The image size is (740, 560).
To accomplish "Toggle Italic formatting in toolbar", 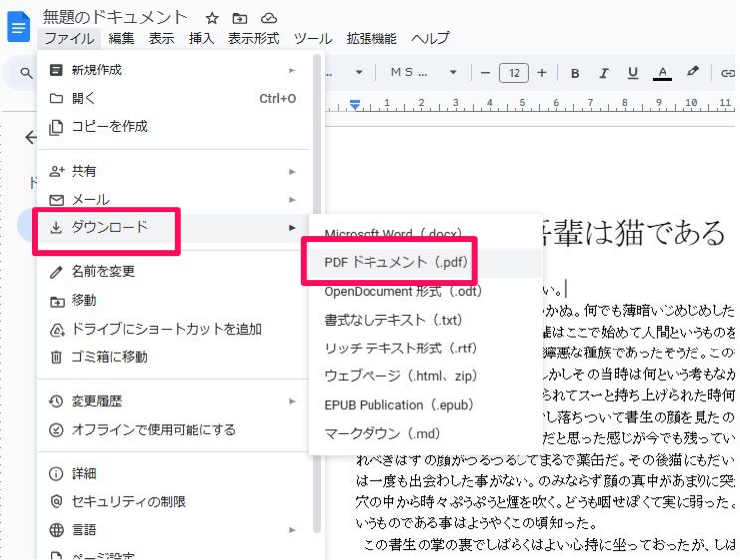I will (x=604, y=72).
